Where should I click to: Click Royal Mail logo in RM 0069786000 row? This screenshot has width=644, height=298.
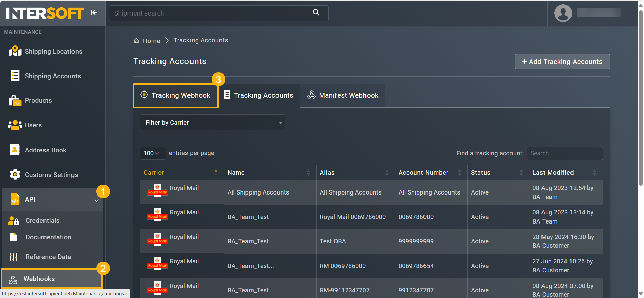click(157, 263)
